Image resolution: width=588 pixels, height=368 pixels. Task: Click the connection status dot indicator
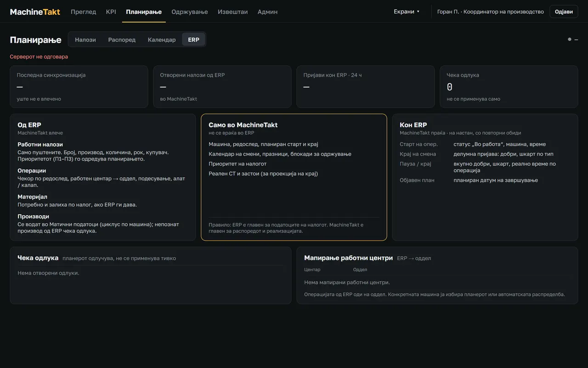tap(570, 40)
